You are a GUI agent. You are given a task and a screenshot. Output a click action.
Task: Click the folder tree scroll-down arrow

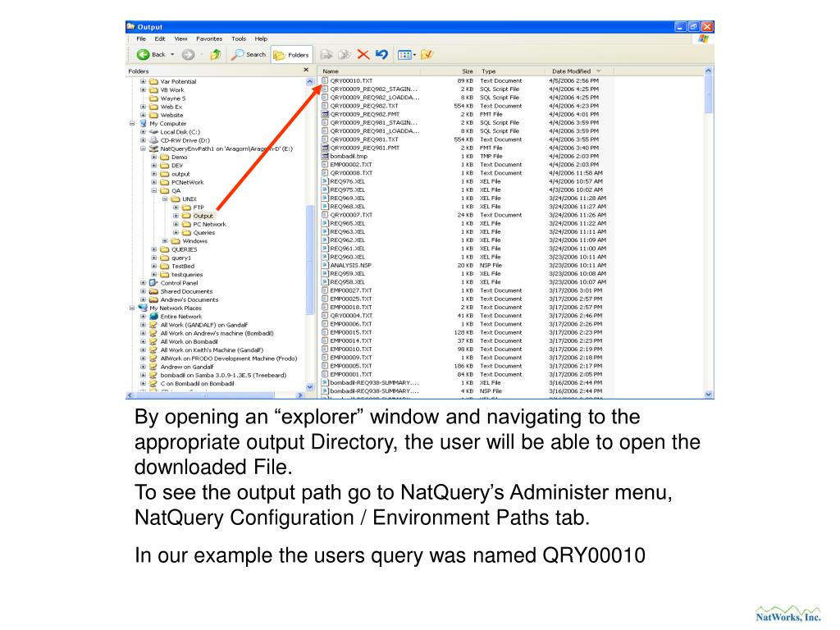309,387
